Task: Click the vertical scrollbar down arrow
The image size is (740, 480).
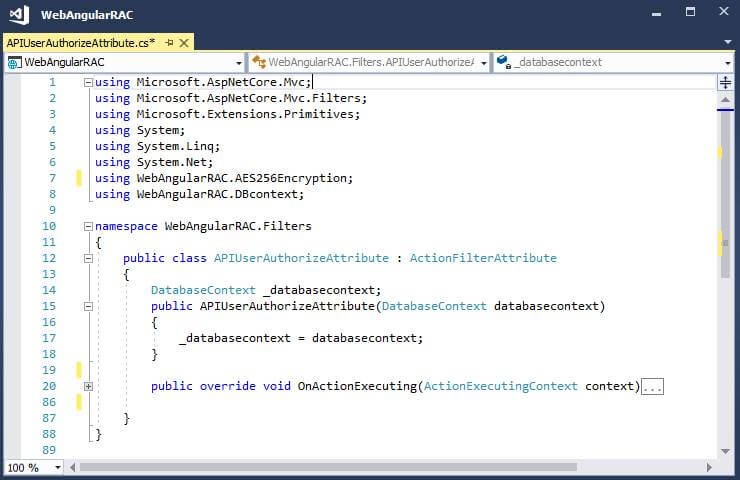Action: [725, 451]
